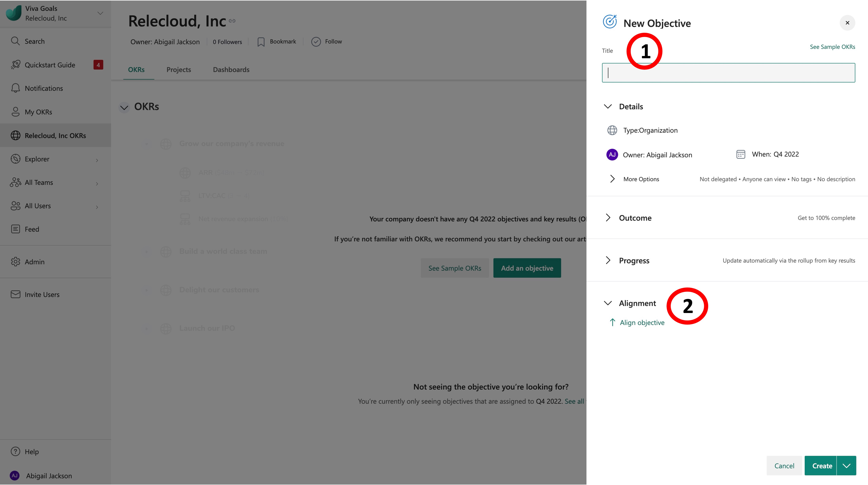Screen dimensions: 868x485
Task: Click the Add an objective button
Action: click(527, 267)
